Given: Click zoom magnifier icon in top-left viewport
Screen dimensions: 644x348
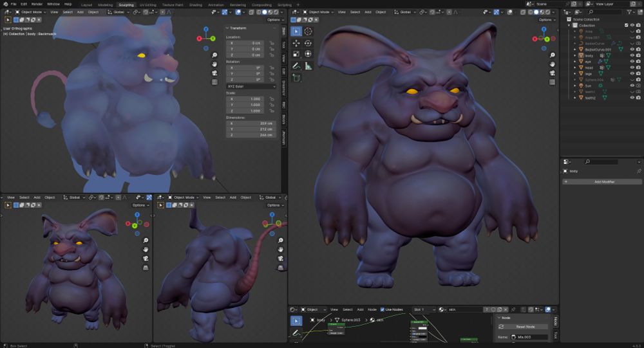Looking at the screenshot, I should click(214, 55).
